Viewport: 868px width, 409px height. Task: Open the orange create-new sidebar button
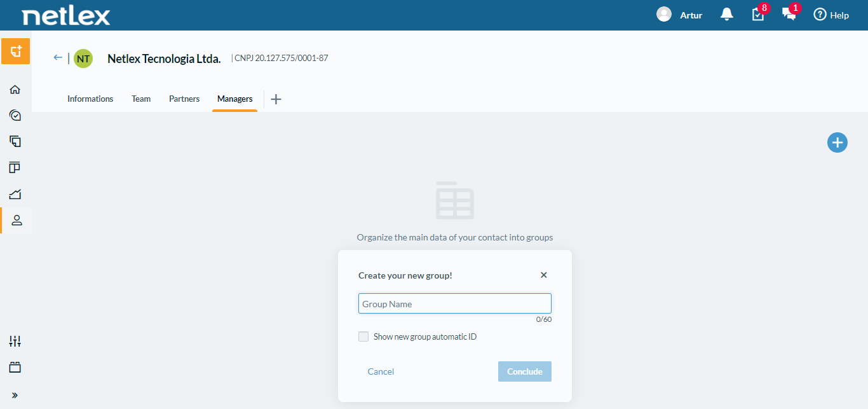click(16, 51)
